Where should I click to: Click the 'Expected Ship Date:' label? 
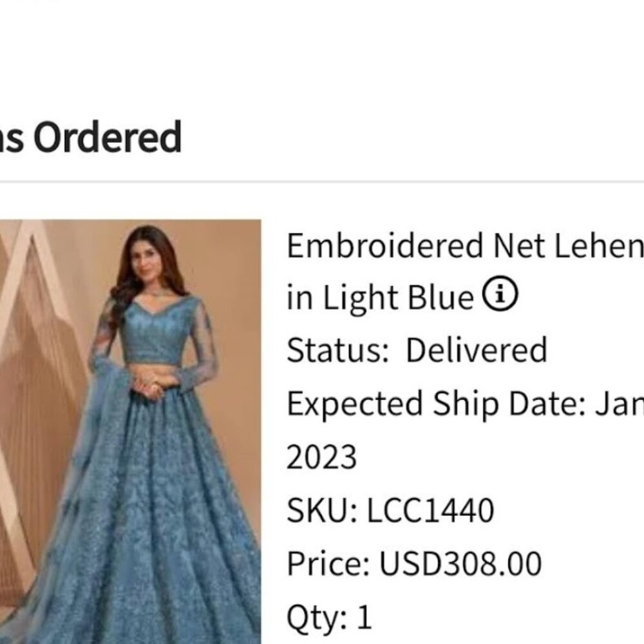tap(437, 404)
